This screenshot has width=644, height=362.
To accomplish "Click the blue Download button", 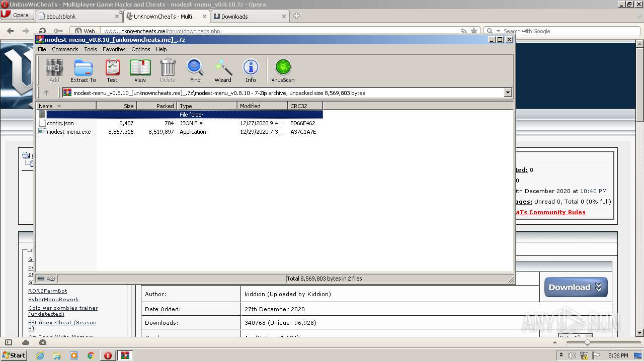I will pos(576,287).
